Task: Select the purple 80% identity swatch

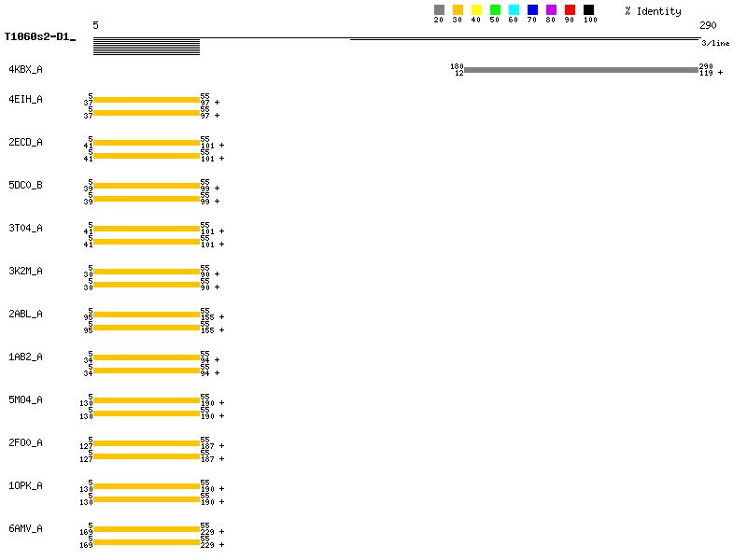Action: pyautogui.click(x=551, y=10)
